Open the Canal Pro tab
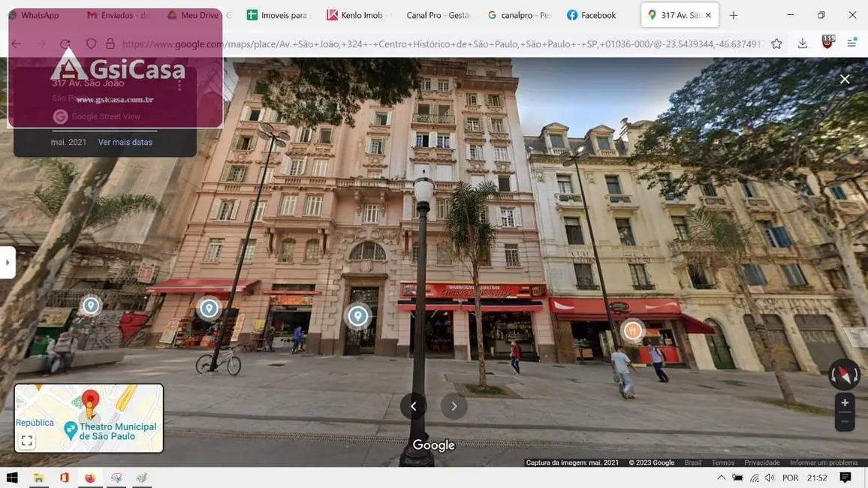The image size is (868, 488). click(x=437, y=15)
